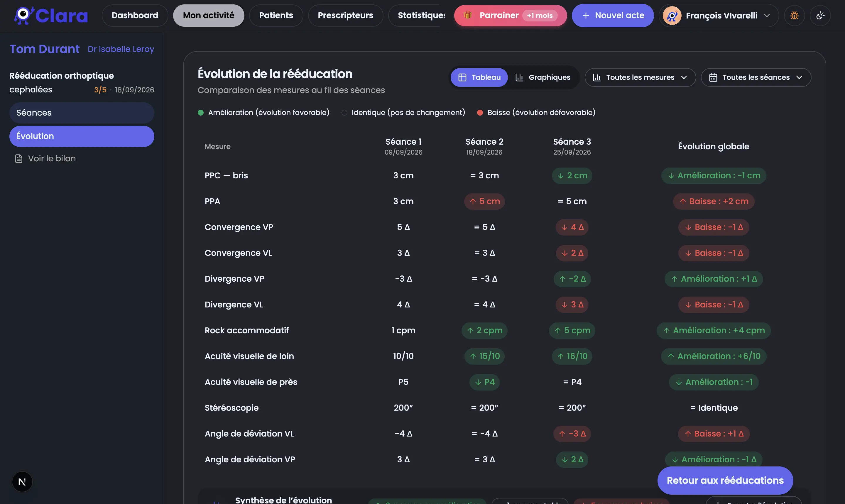The width and height of the screenshot is (845, 504).
Task: Click the Séance 3 column header
Action: [x=572, y=146]
